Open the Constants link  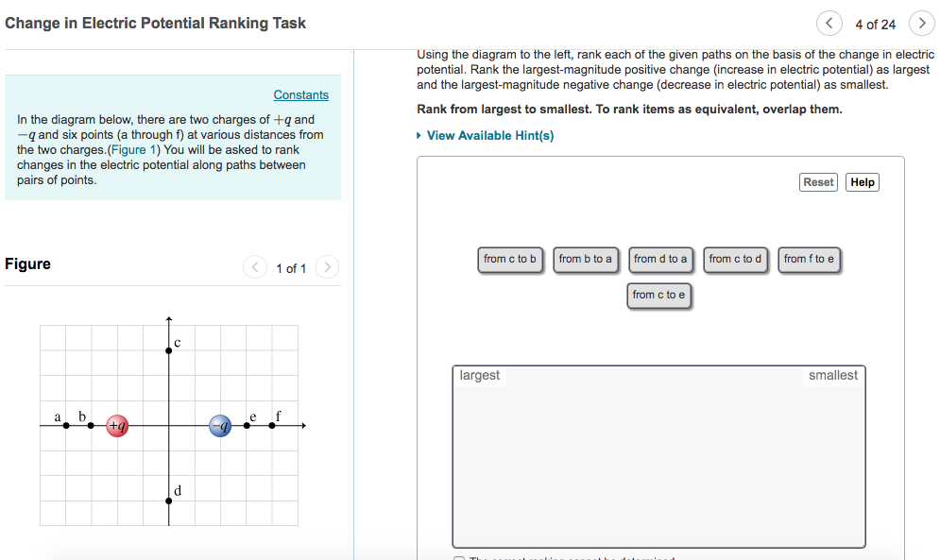click(300, 94)
